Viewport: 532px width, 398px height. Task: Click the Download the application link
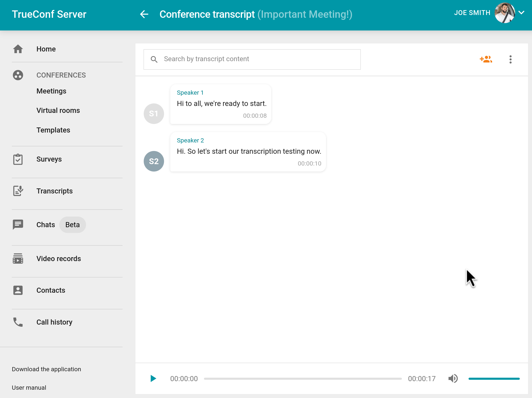[x=46, y=369]
